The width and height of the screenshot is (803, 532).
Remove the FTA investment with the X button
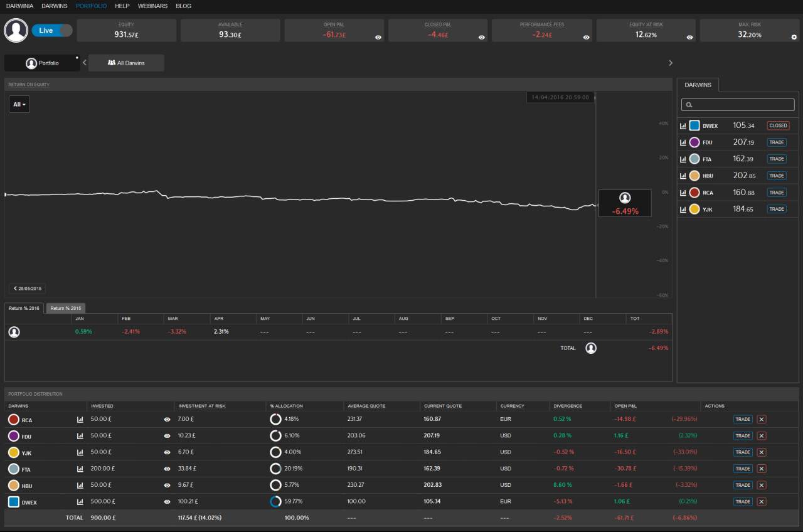click(x=762, y=468)
